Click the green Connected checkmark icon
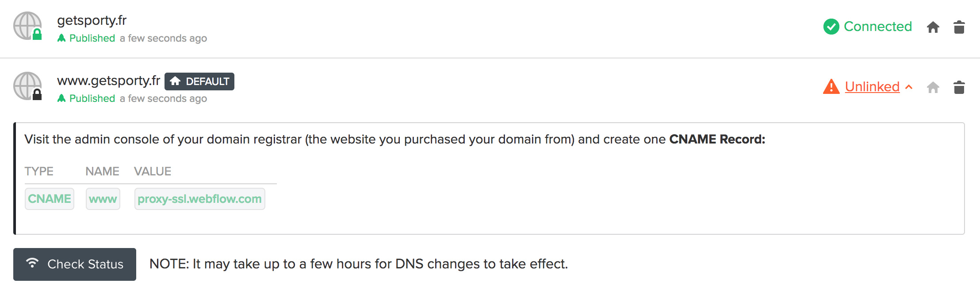The width and height of the screenshot is (980, 287). tap(831, 27)
